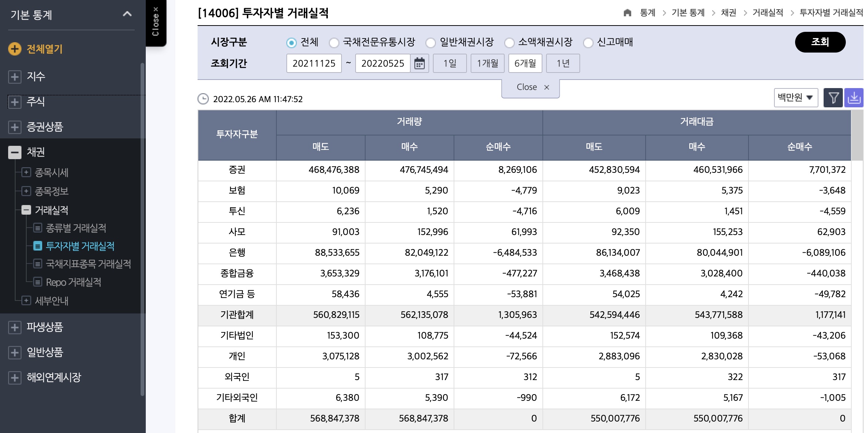868x433 pixels.
Task: Open 종류별 거래실적 page
Action: point(76,228)
